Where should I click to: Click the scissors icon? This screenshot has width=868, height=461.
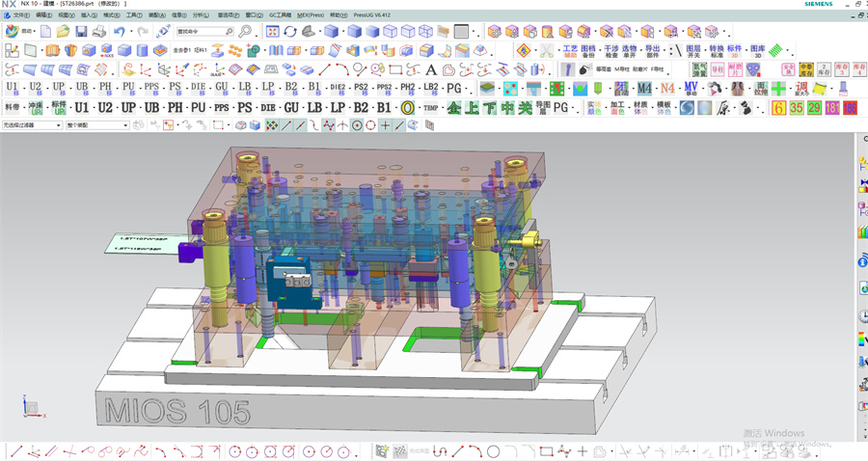pos(547,51)
